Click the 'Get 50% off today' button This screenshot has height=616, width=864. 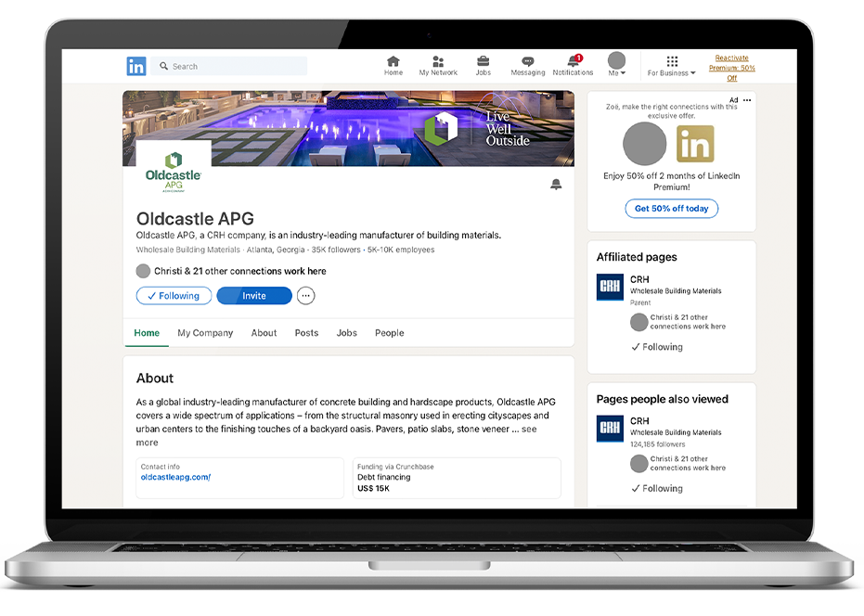coord(671,209)
